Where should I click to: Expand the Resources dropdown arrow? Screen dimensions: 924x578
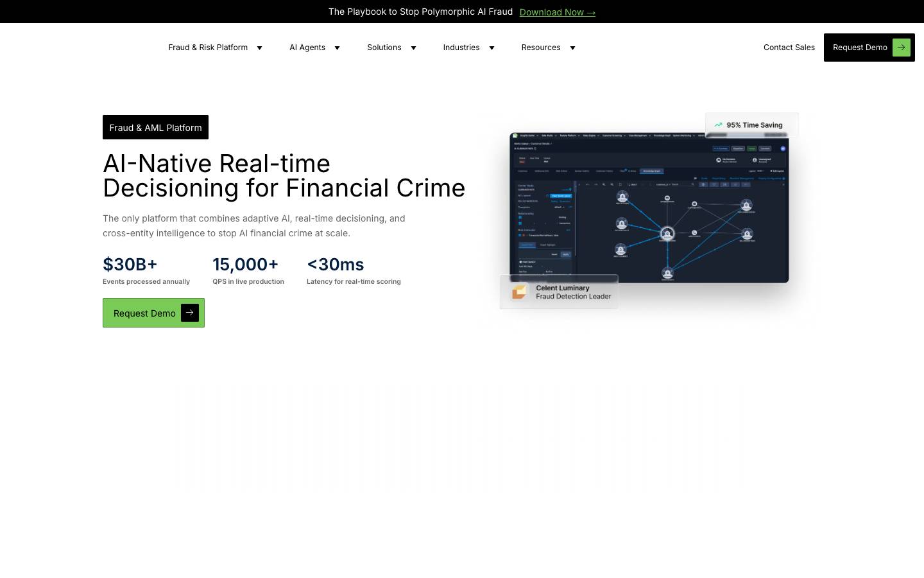(572, 48)
